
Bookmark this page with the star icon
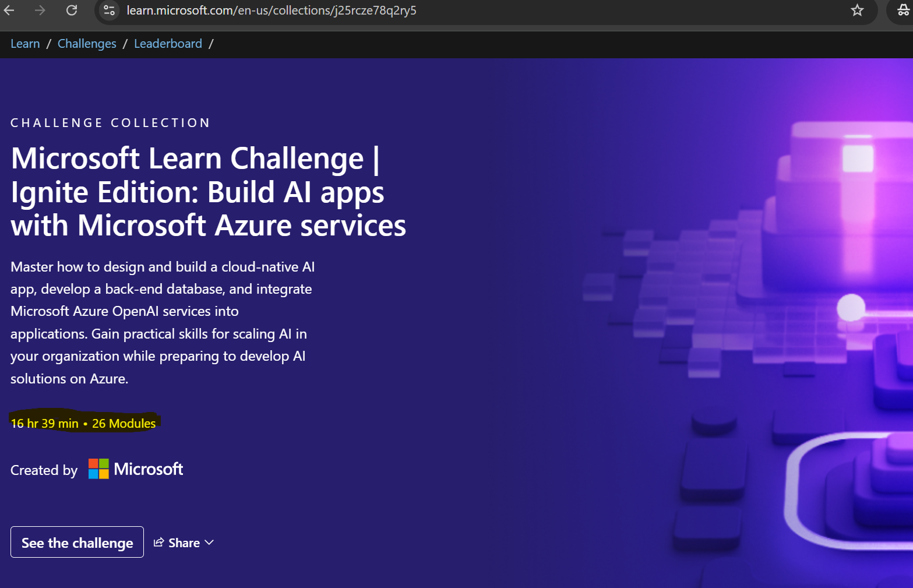(857, 10)
